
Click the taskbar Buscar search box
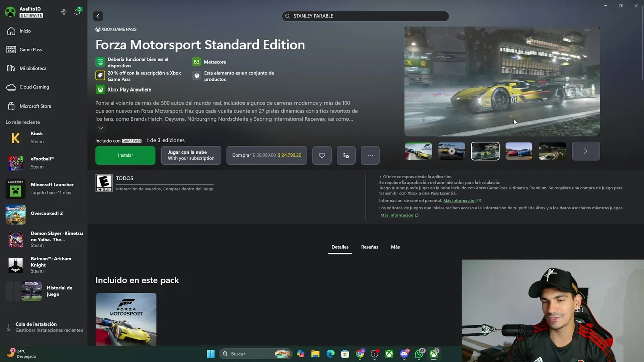(x=257, y=354)
